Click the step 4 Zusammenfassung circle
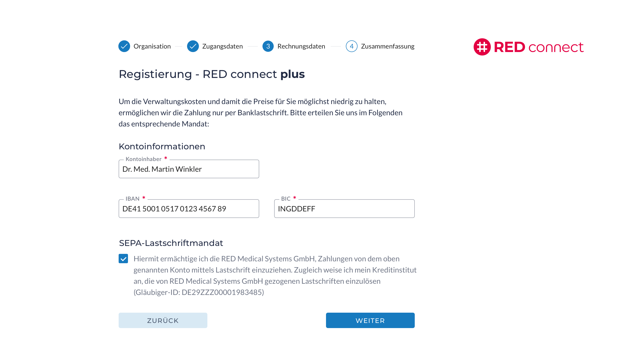This screenshot has width=638, height=364. click(x=351, y=46)
